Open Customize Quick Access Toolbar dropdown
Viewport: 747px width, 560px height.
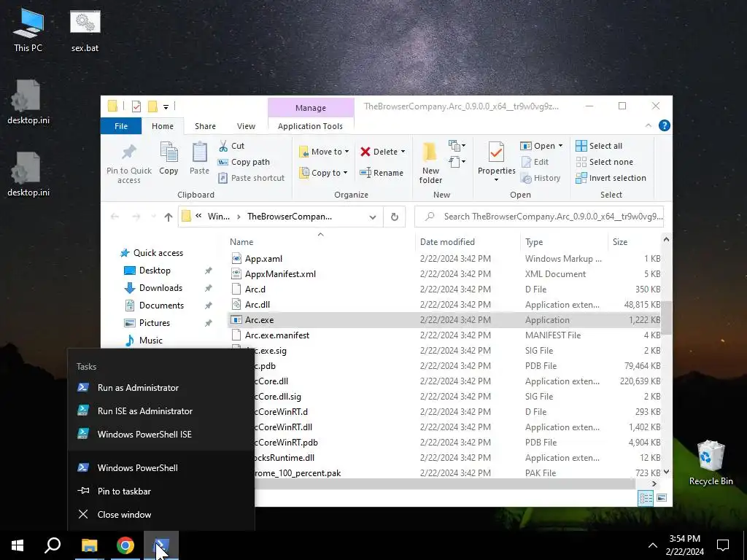click(166, 106)
